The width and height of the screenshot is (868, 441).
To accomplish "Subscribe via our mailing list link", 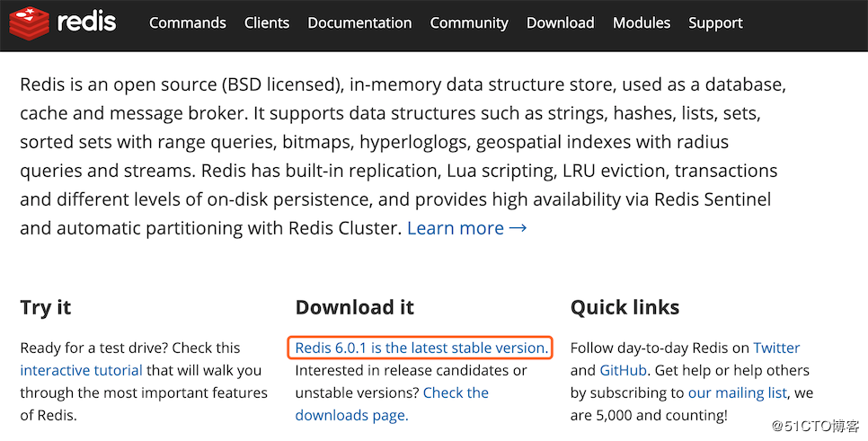I will [738, 392].
